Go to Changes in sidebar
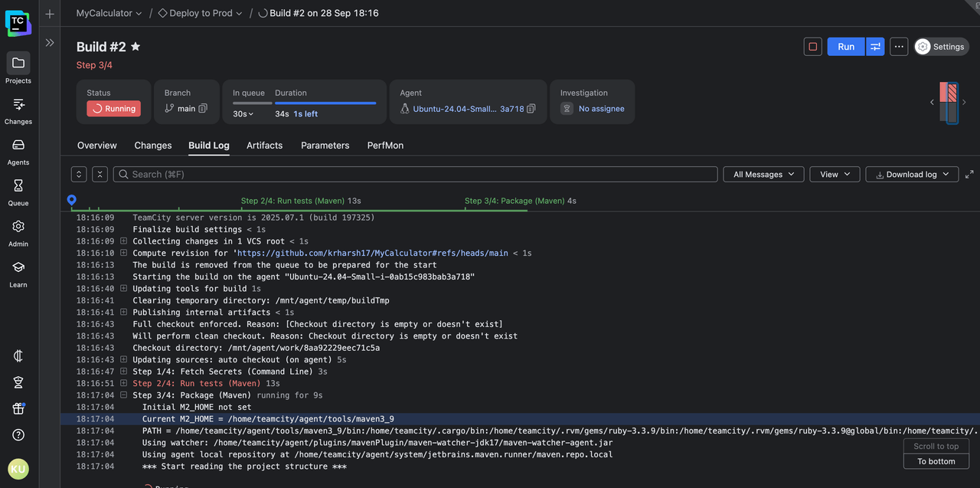Image resolution: width=980 pixels, height=488 pixels. (18, 111)
